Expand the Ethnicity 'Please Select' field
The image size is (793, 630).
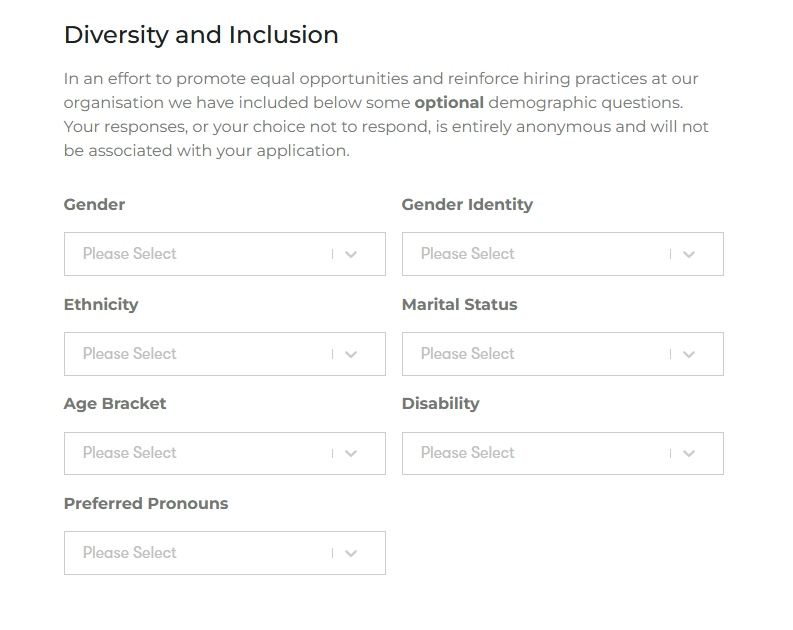(x=130, y=354)
